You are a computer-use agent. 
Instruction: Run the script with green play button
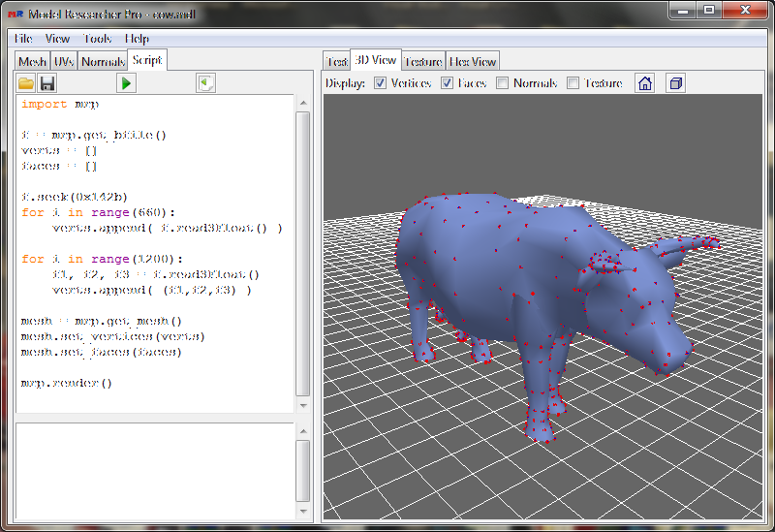click(127, 83)
